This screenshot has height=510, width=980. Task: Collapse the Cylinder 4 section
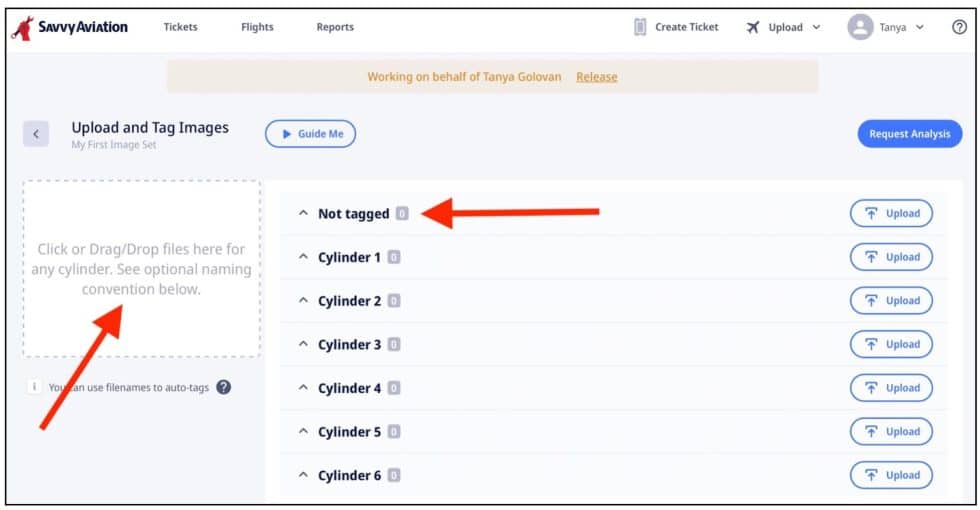coord(303,389)
